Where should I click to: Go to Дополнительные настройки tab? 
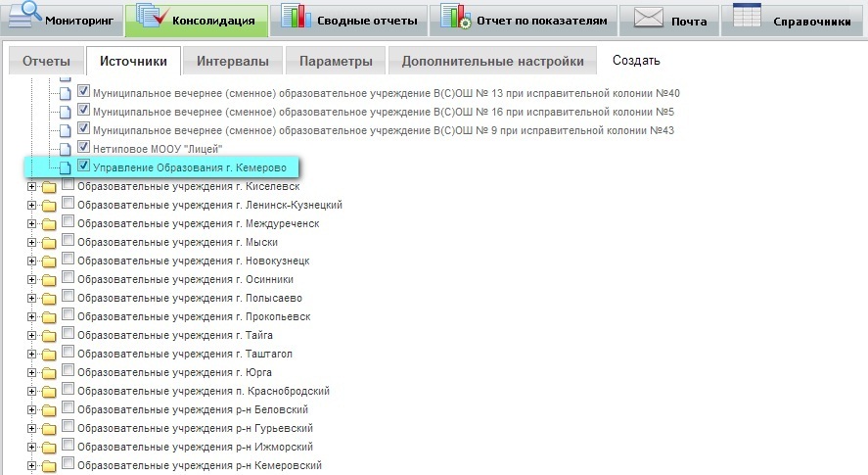coord(492,61)
